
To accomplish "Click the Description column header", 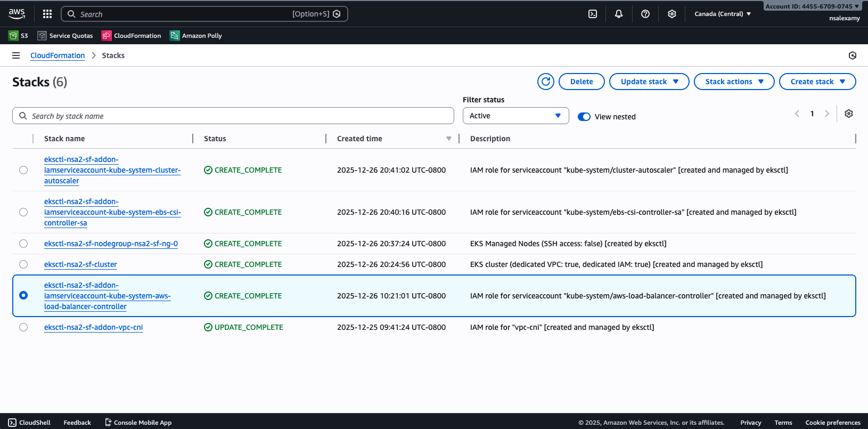I will (490, 139).
